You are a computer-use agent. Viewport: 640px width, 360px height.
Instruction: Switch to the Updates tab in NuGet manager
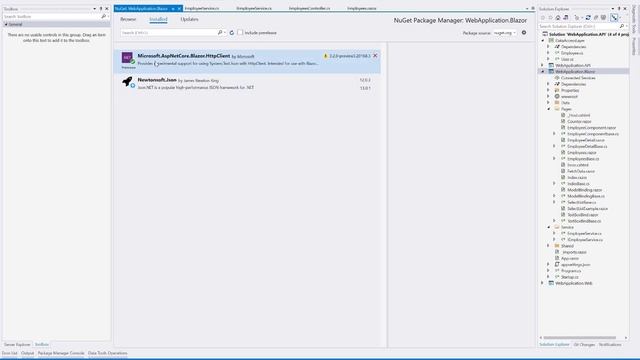(189, 19)
